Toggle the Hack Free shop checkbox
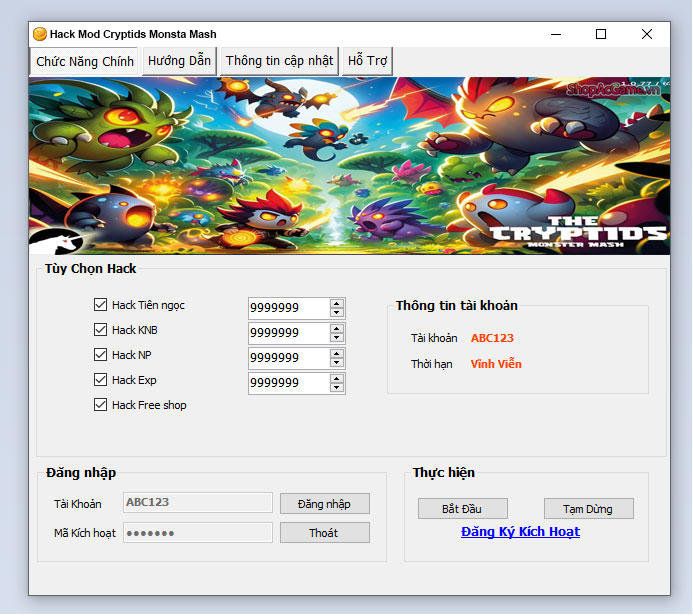 100,405
